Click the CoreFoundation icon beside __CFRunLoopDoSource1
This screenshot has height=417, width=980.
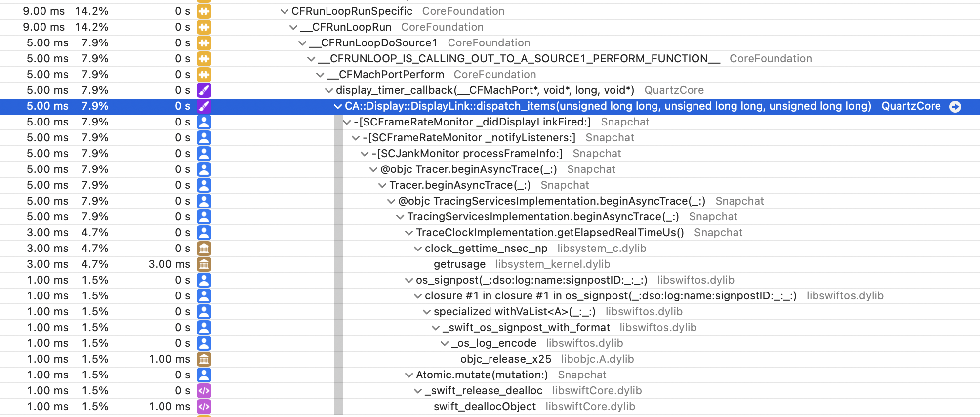(x=204, y=43)
